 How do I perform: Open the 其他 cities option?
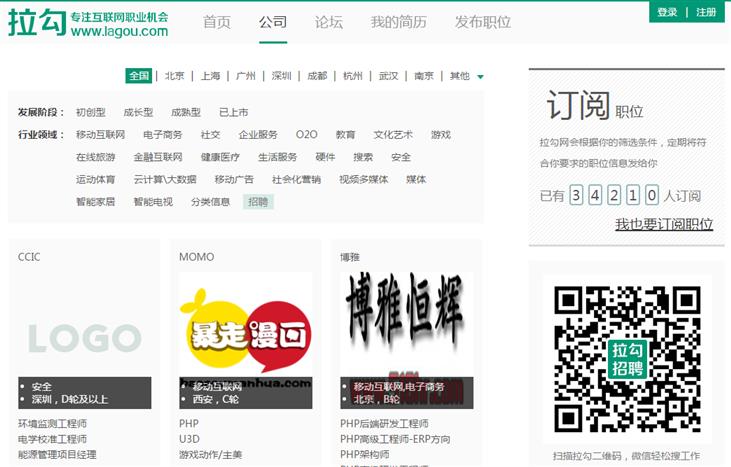(460, 76)
